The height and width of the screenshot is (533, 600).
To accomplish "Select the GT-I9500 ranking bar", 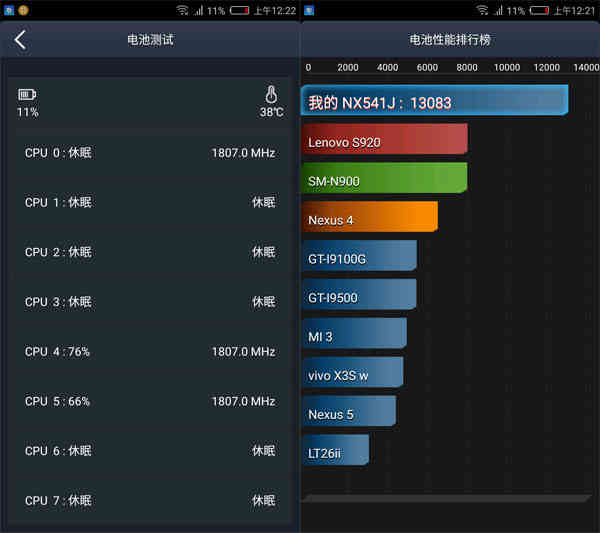I will pos(359,294).
